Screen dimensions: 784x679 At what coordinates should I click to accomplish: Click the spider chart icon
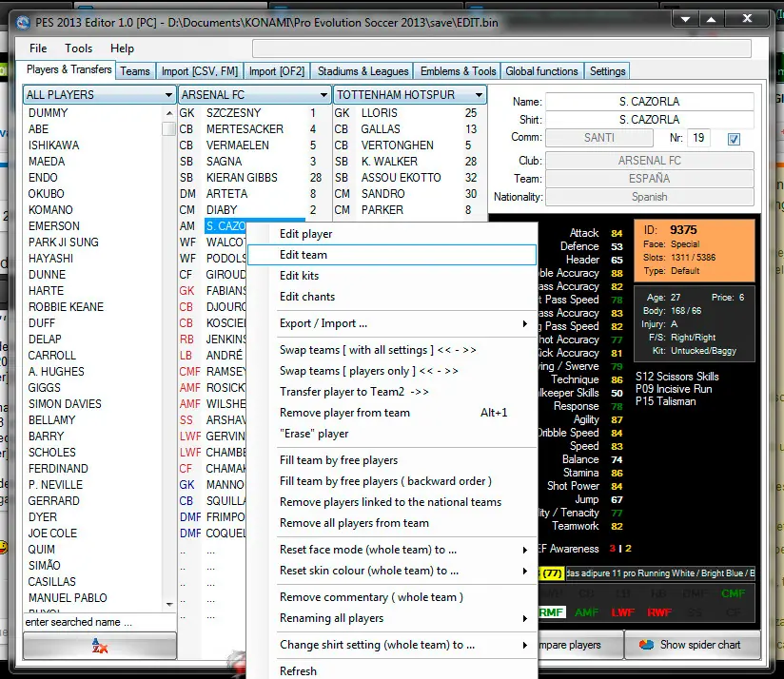(646, 645)
